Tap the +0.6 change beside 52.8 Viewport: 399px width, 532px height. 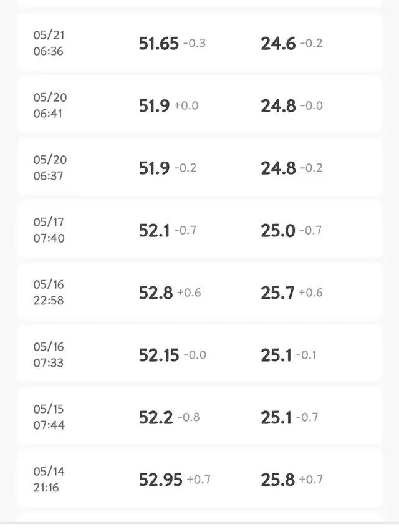coord(189,293)
